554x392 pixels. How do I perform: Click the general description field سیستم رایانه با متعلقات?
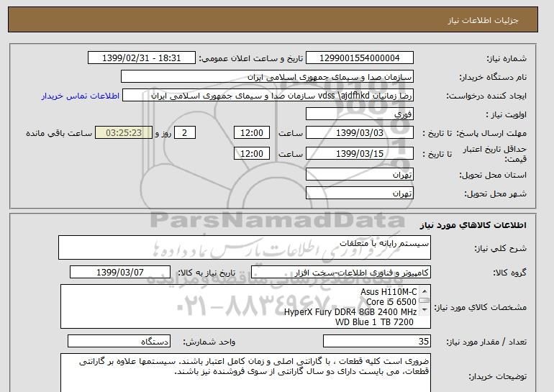pos(245,247)
